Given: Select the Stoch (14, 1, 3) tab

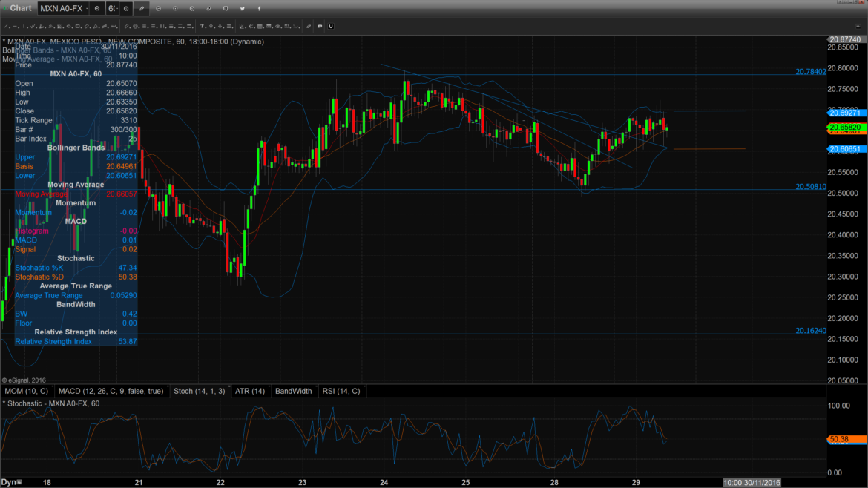Looking at the screenshot, I should point(200,391).
